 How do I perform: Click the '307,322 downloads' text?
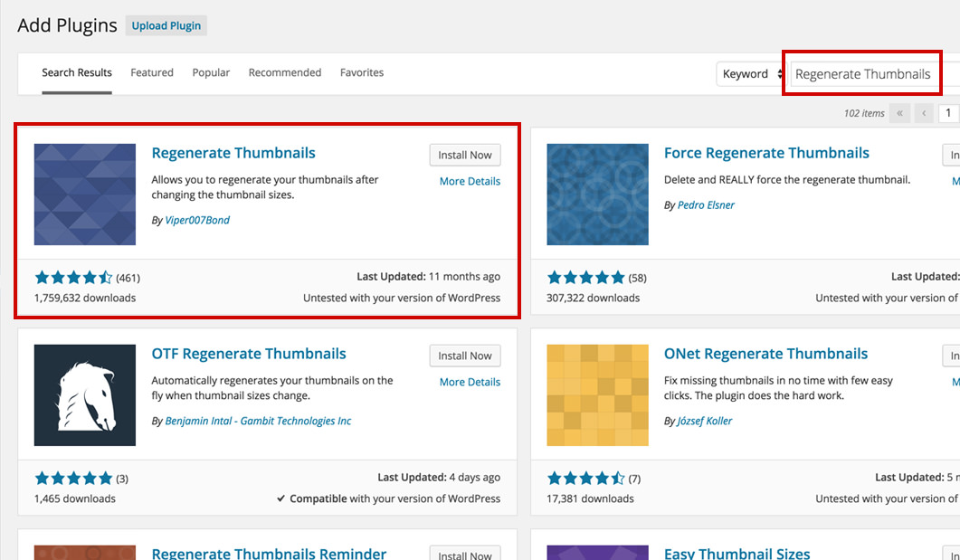(x=594, y=298)
